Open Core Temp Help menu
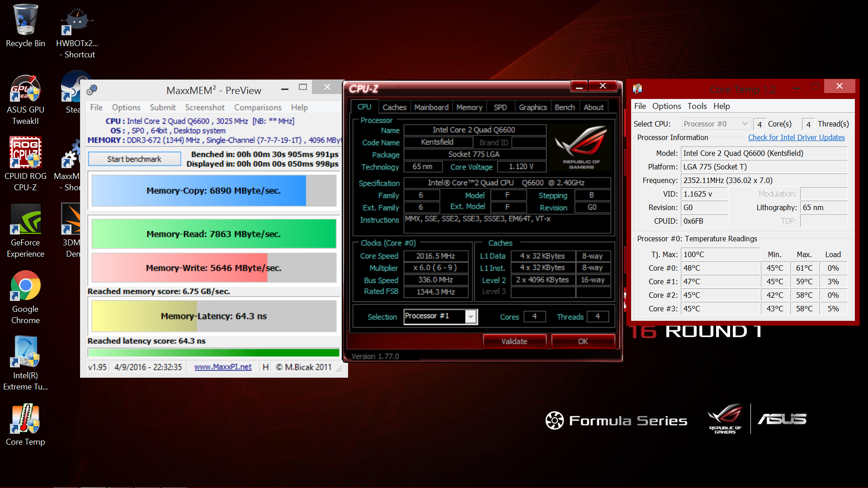The width and height of the screenshot is (868, 488). 722,106
